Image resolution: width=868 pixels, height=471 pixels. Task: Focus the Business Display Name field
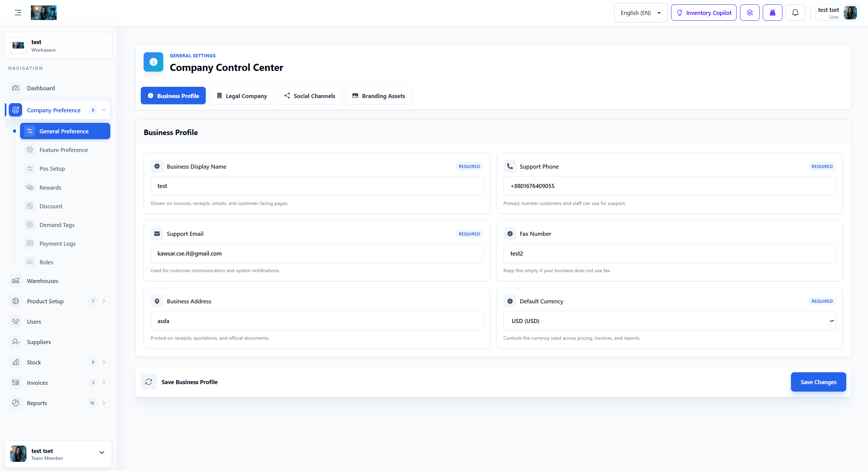(317, 186)
